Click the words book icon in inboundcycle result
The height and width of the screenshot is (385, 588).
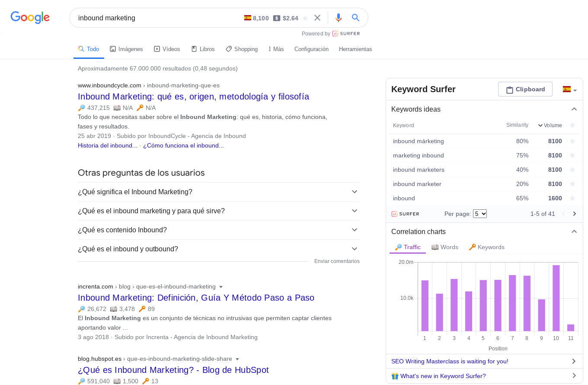117,108
